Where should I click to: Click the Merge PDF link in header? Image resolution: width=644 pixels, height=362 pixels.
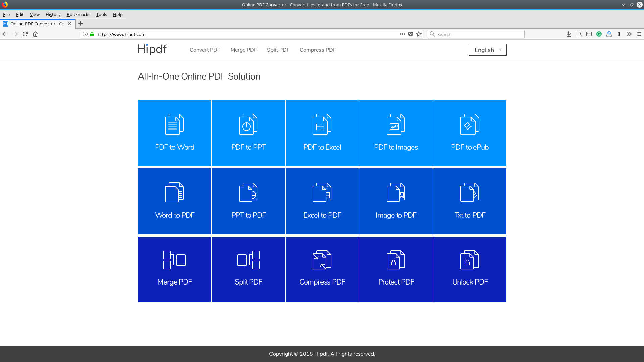pyautogui.click(x=244, y=50)
